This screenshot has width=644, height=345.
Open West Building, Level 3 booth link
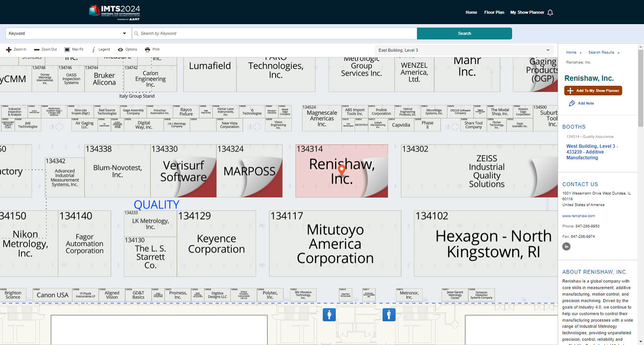(x=592, y=152)
